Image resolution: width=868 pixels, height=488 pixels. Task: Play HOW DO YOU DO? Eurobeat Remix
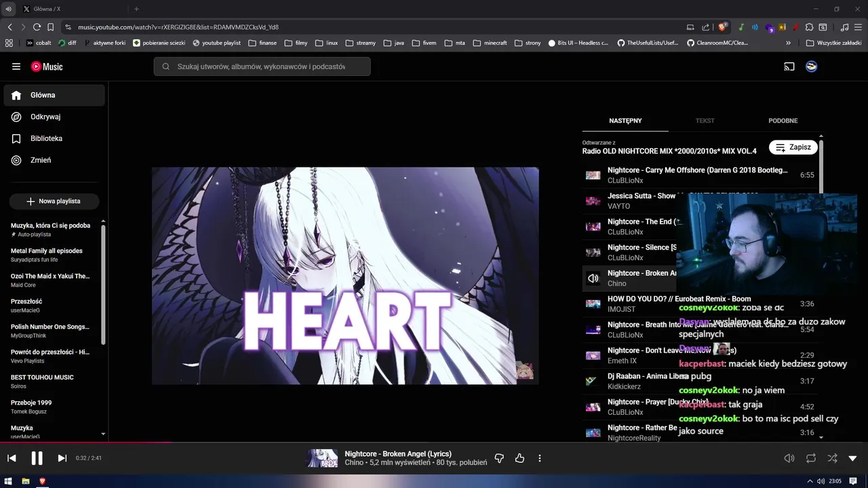[x=700, y=304]
